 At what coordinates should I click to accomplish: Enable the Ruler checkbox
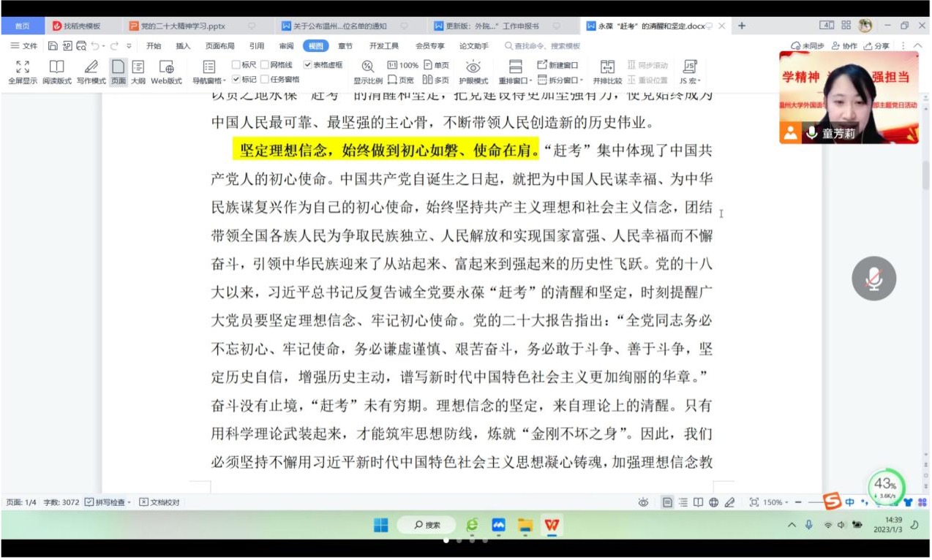click(x=236, y=65)
